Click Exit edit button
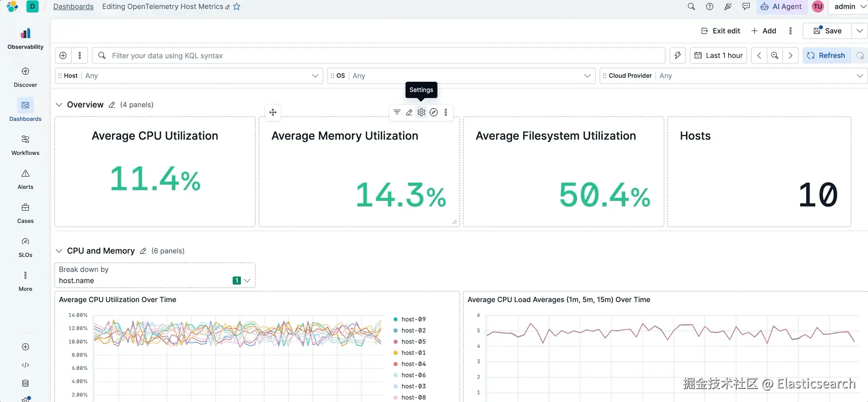Screen dimensions: 868x402 [720, 31]
